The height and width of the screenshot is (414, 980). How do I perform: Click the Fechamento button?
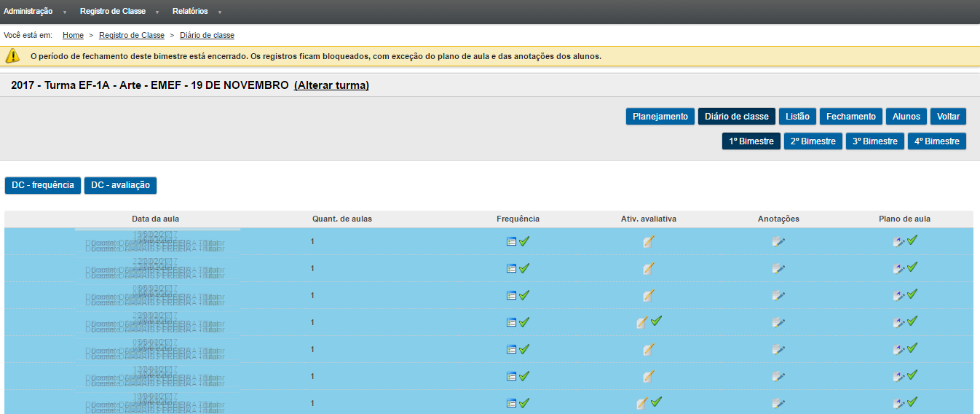coord(850,117)
